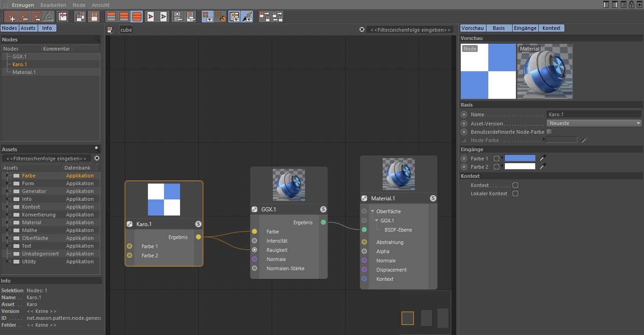
Task: Open the Bearbeiten menu
Action: [53, 5]
